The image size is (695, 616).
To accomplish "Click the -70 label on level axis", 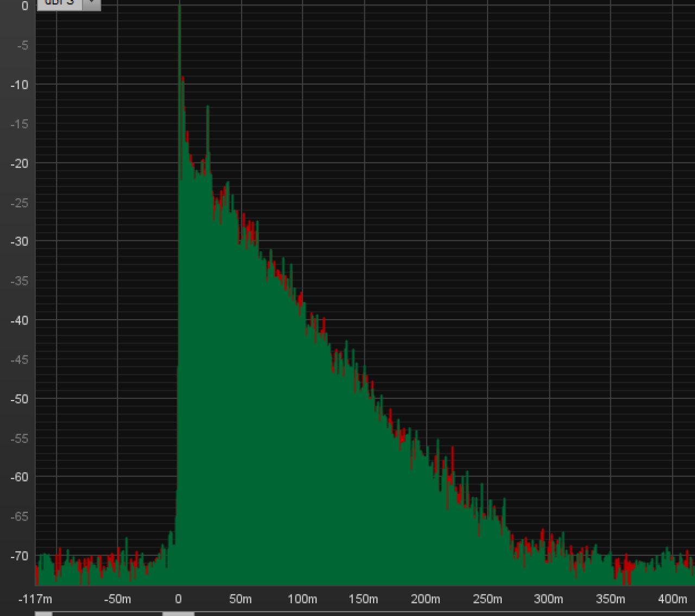I will (x=19, y=556).
